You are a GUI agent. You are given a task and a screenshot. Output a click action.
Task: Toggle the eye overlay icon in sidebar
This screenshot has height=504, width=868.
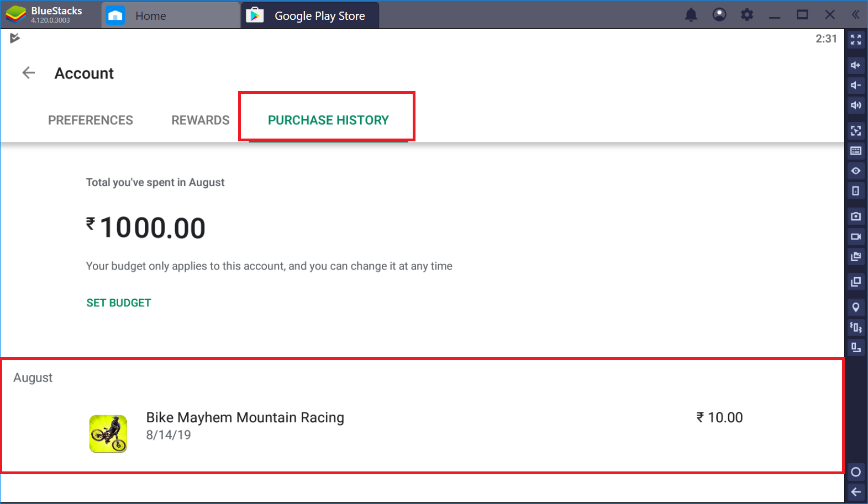pyautogui.click(x=856, y=171)
